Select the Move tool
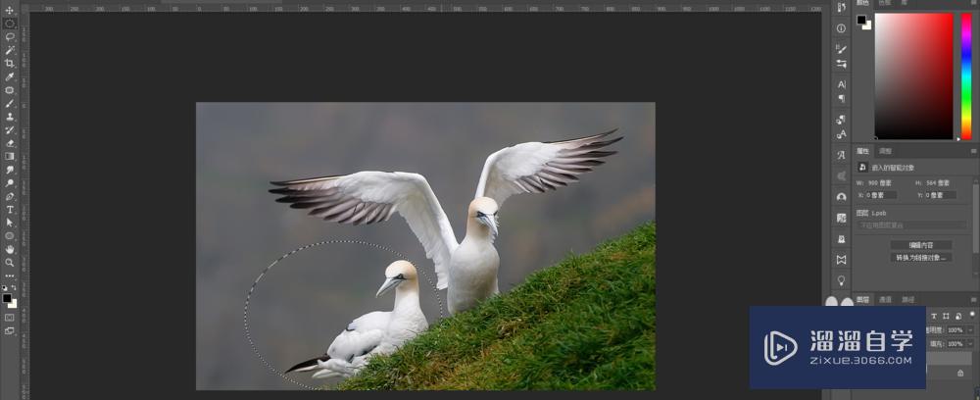The image size is (980, 400). click(x=10, y=11)
